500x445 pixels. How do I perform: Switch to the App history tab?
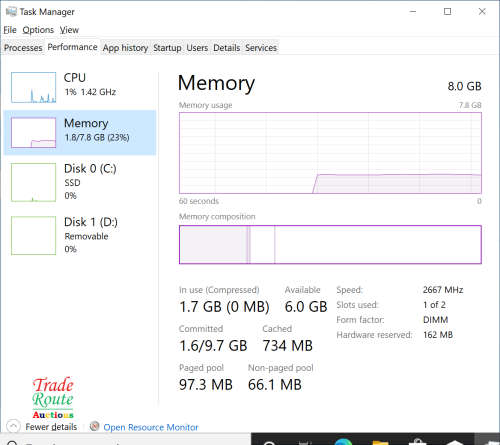point(125,48)
